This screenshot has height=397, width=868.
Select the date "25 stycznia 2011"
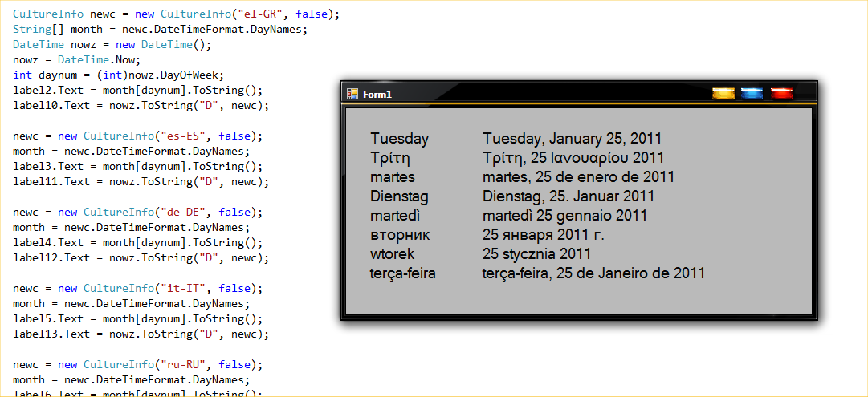coord(537,254)
